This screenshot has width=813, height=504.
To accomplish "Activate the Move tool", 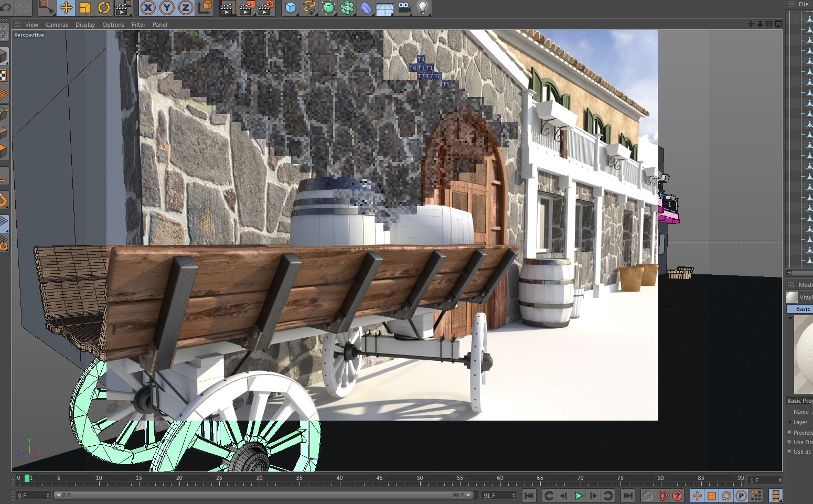I will pos(66,7).
